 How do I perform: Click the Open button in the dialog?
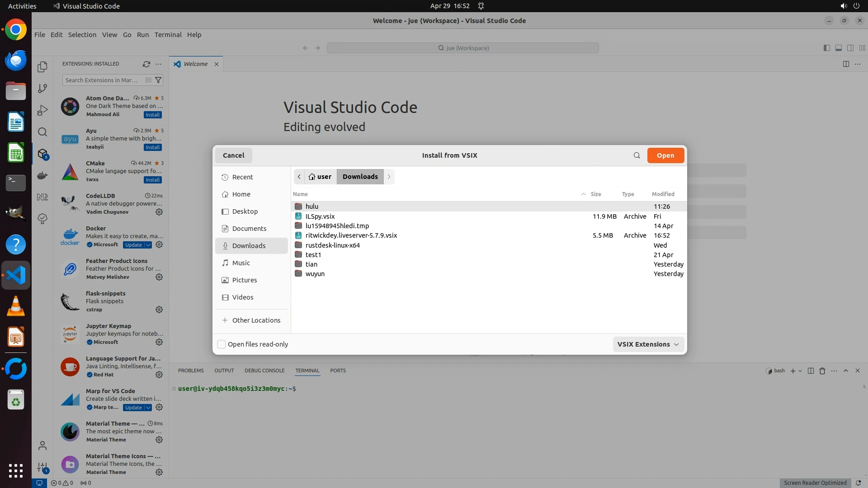pyautogui.click(x=665, y=155)
